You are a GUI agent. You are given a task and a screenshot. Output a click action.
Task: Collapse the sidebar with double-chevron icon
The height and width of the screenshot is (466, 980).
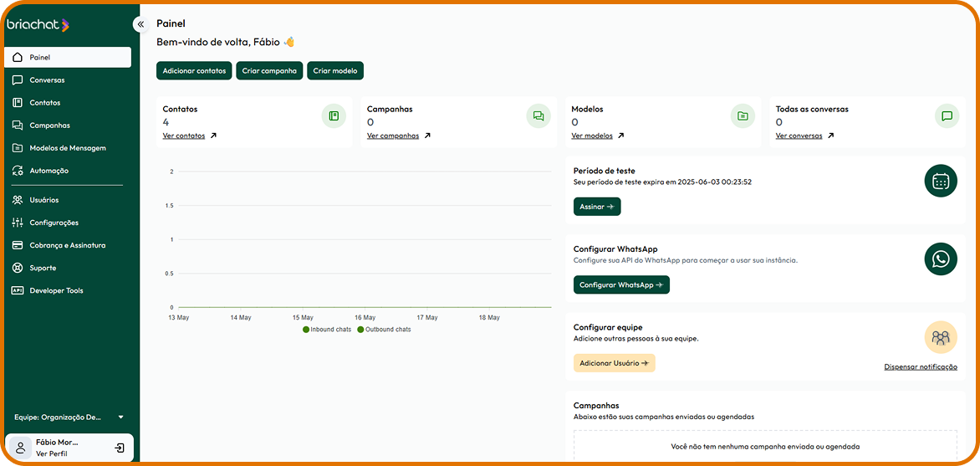140,24
